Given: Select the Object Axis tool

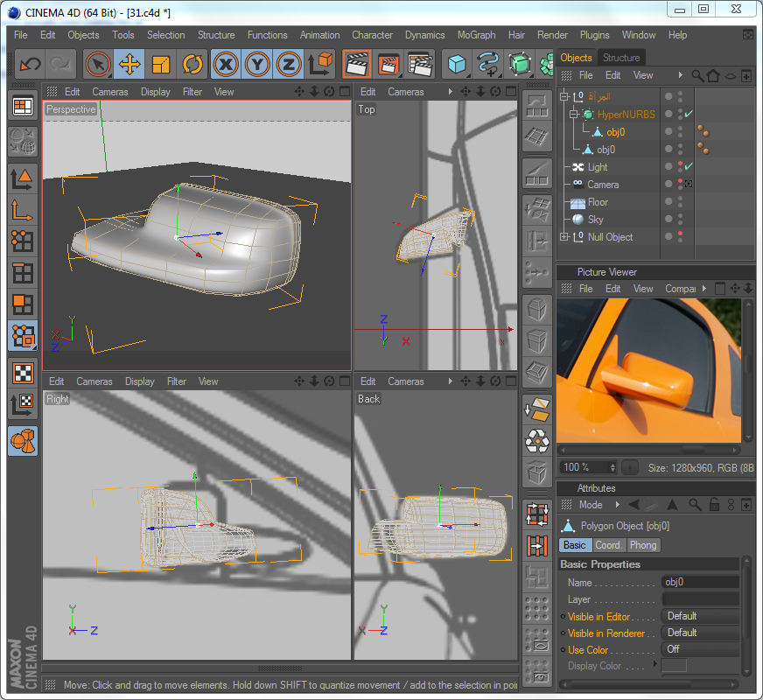Looking at the screenshot, I should (x=23, y=210).
